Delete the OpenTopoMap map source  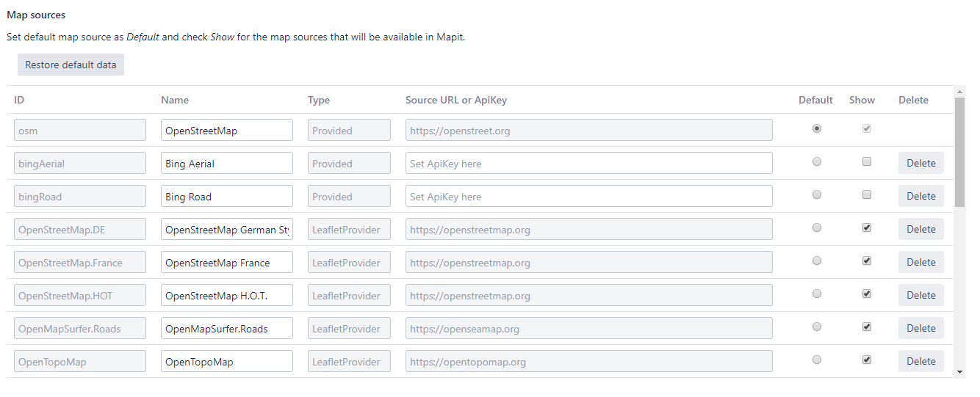pos(920,361)
